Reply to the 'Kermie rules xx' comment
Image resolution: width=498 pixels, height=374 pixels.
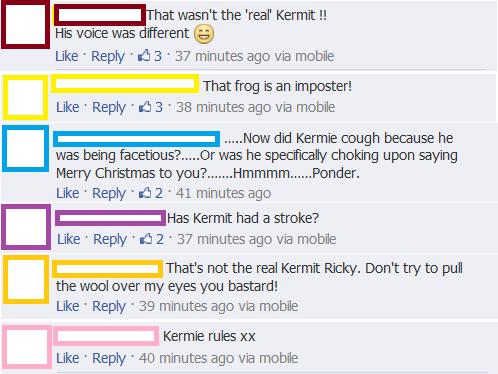(x=109, y=359)
